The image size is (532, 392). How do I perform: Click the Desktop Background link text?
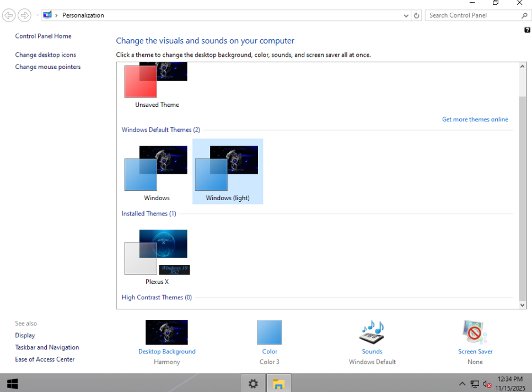tap(167, 352)
